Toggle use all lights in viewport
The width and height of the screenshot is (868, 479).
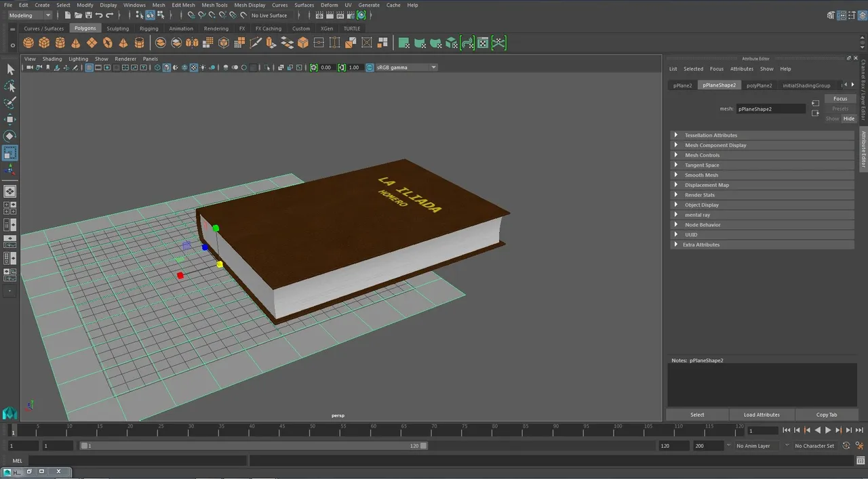click(202, 68)
